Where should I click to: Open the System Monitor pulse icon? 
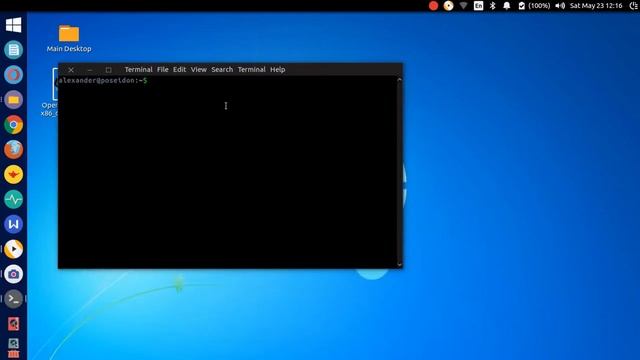pos(13,199)
